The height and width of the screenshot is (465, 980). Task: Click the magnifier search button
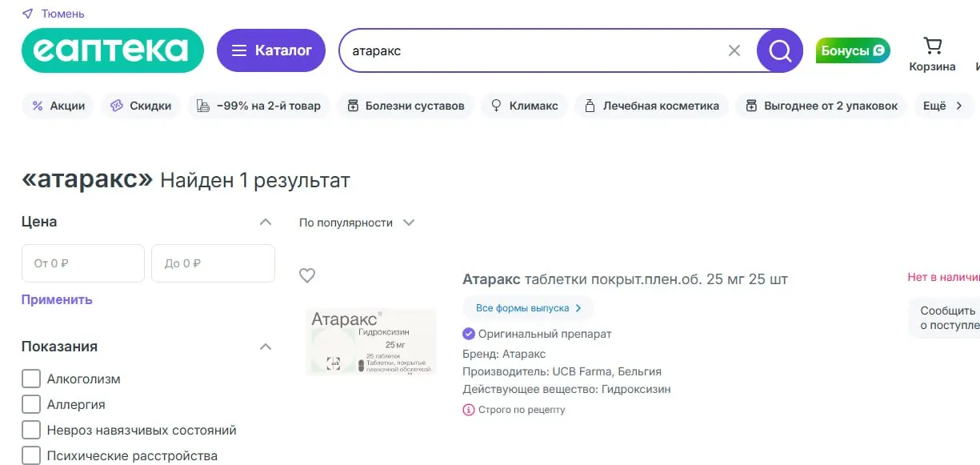[779, 50]
